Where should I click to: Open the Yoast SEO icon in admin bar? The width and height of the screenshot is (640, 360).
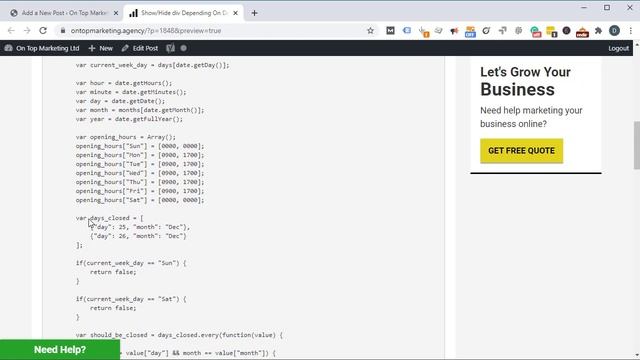tap(170, 48)
